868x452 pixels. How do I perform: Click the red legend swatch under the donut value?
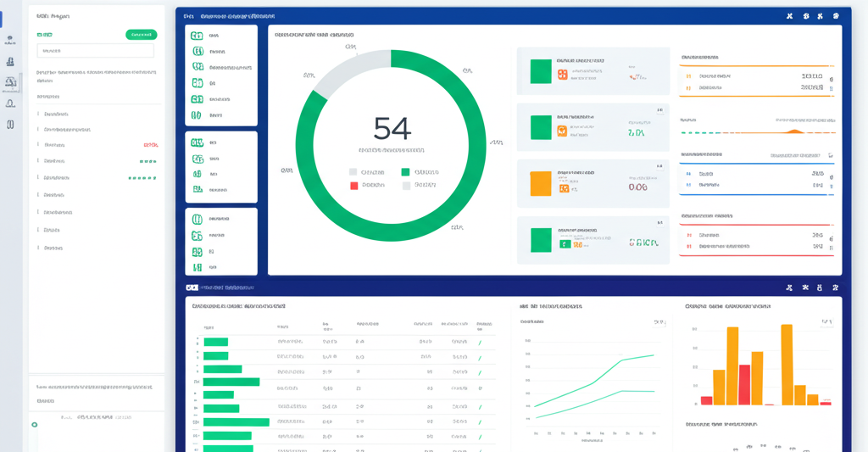coord(353,186)
